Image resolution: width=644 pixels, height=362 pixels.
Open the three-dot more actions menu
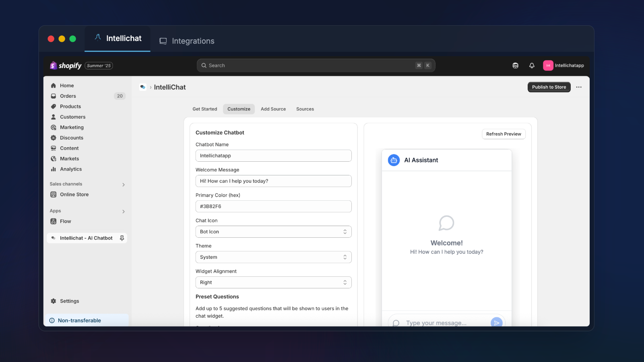point(579,87)
